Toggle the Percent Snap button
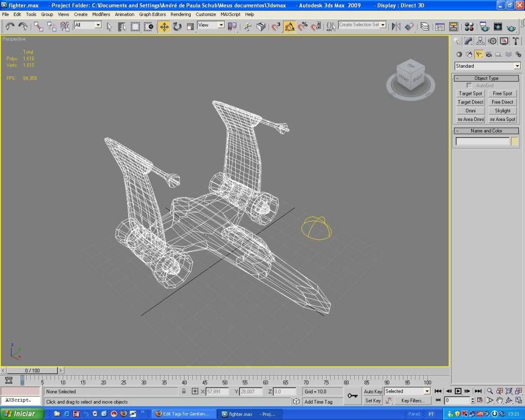Image resolution: width=525 pixels, height=420 pixels. (302, 27)
